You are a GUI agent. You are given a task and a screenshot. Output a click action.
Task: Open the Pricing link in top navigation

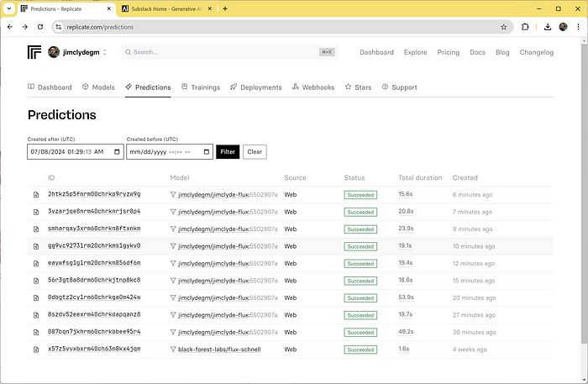[449, 52]
